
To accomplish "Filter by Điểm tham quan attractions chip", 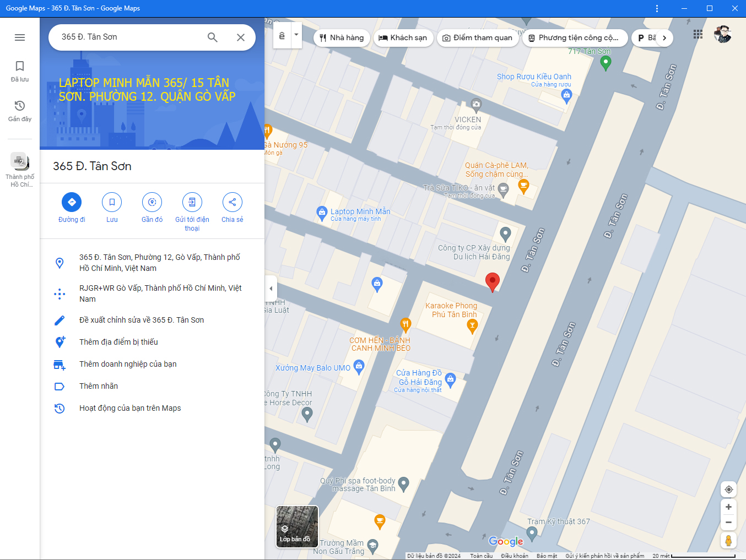I will pos(478,38).
